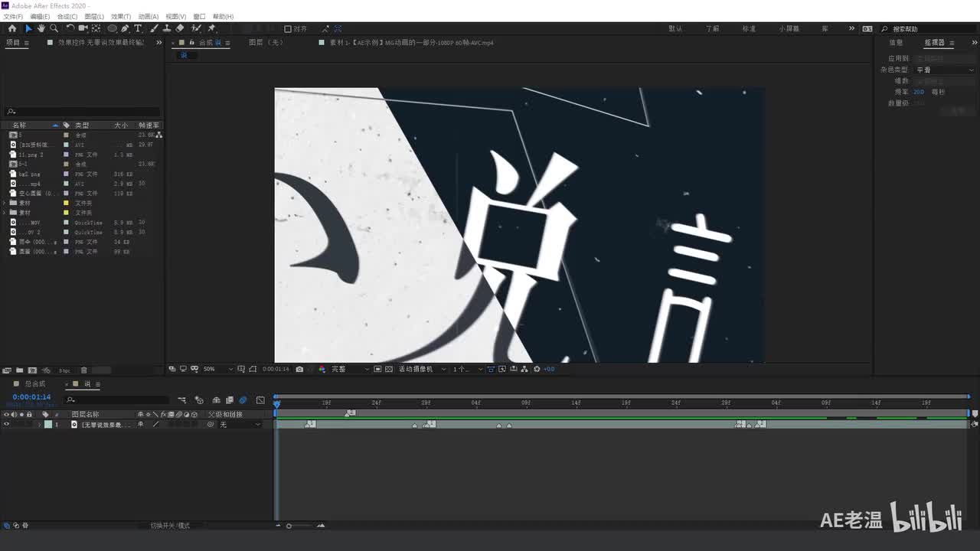Click the region of interest icon
The image size is (980, 551).
click(377, 369)
